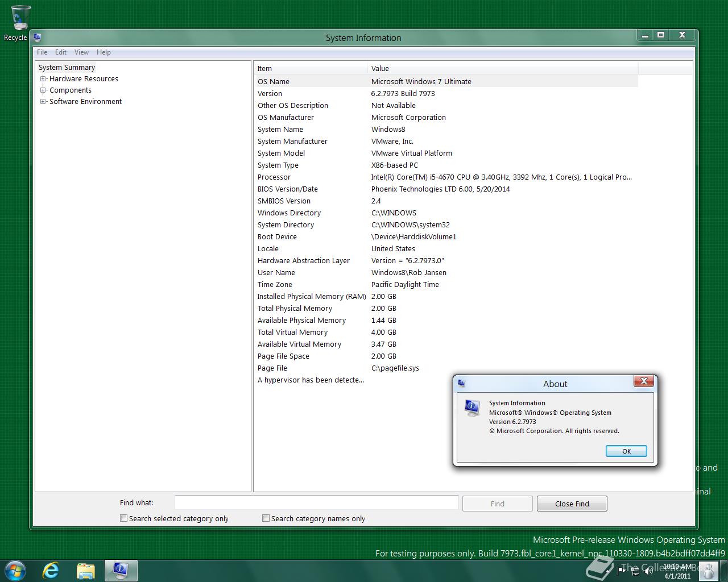Screen dimensions: 728x582
Task: Click the network tray icon
Action: (x=635, y=571)
